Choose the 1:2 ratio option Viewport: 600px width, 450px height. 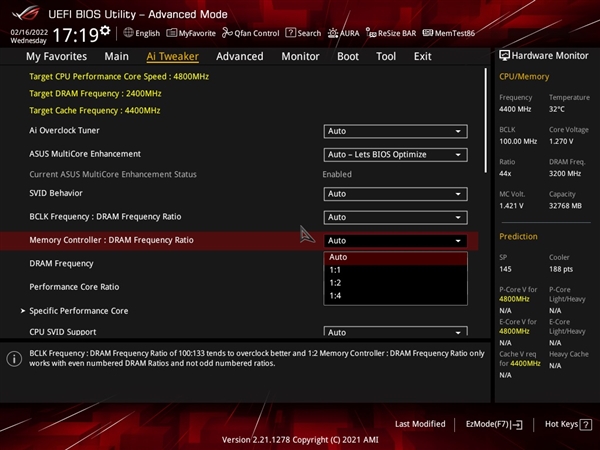click(395, 283)
